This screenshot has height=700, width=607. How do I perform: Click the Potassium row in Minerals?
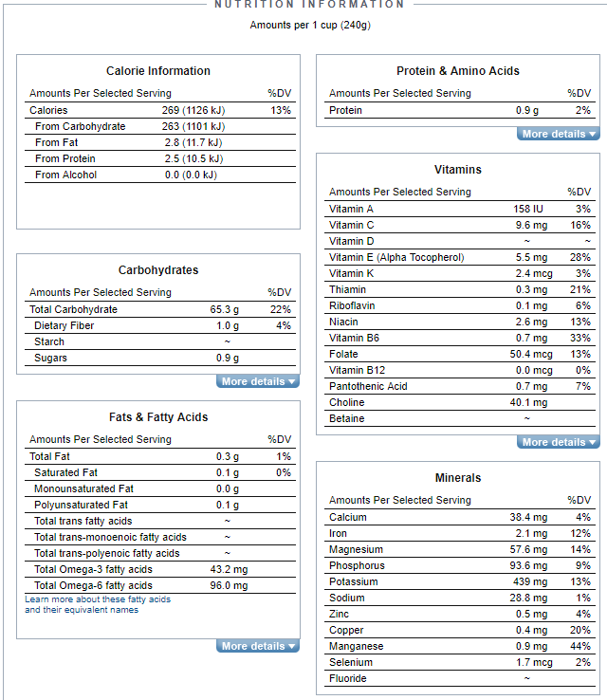point(460,581)
